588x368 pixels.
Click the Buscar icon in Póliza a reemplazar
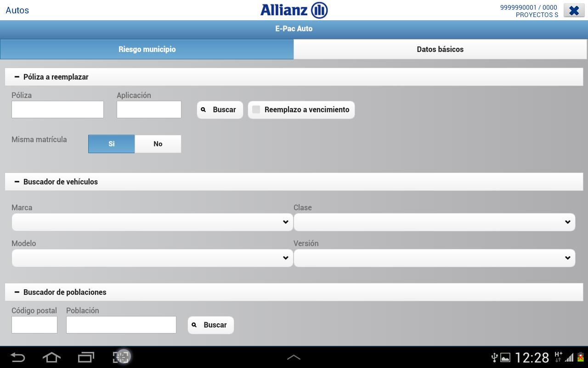(x=204, y=109)
